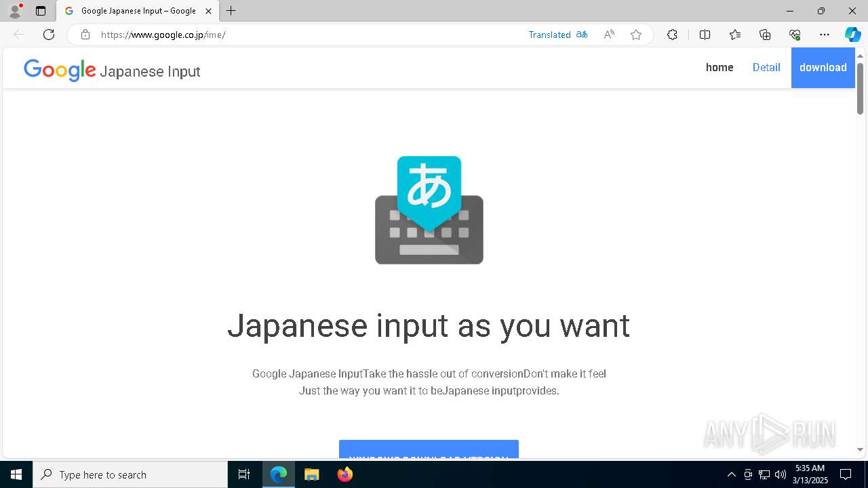The width and height of the screenshot is (868, 488).
Task: Click the taskbar search box
Action: pos(130,474)
